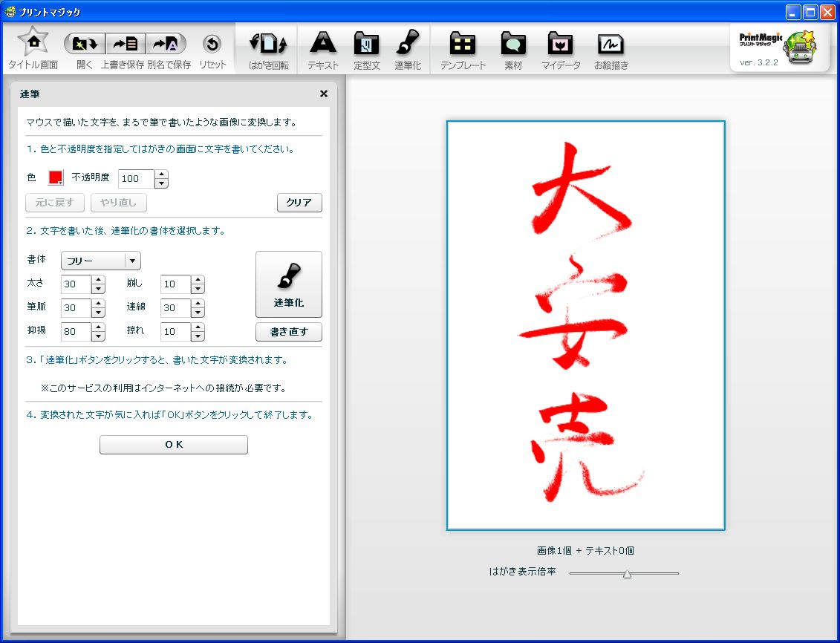Open the マイデータ folder

click(561, 45)
